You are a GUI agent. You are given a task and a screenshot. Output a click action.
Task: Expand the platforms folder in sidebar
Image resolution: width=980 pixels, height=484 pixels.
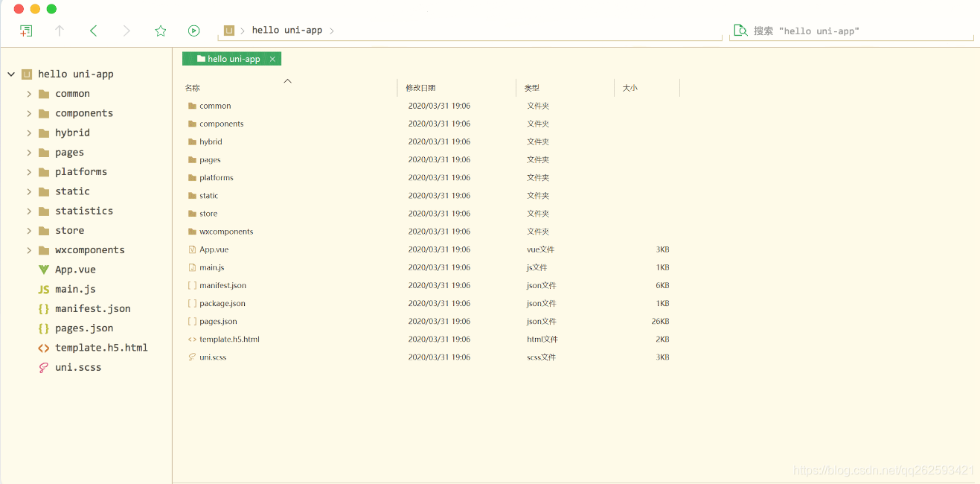29,172
